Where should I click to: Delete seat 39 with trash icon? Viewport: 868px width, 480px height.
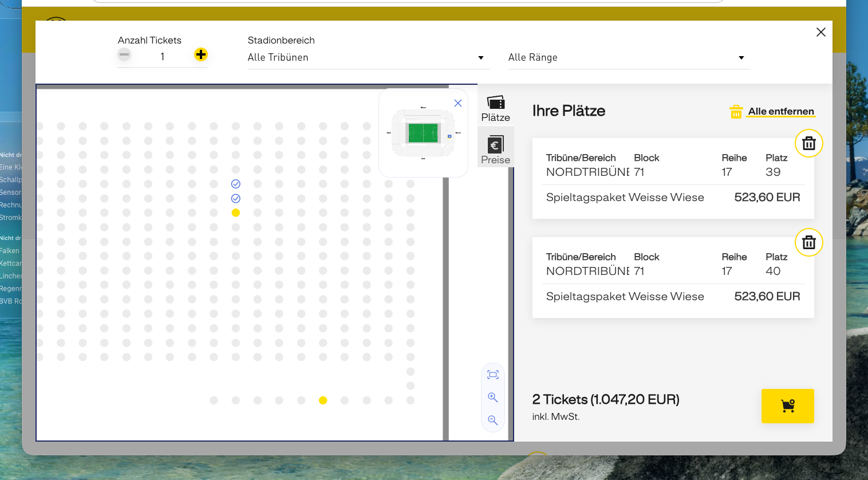click(x=808, y=143)
